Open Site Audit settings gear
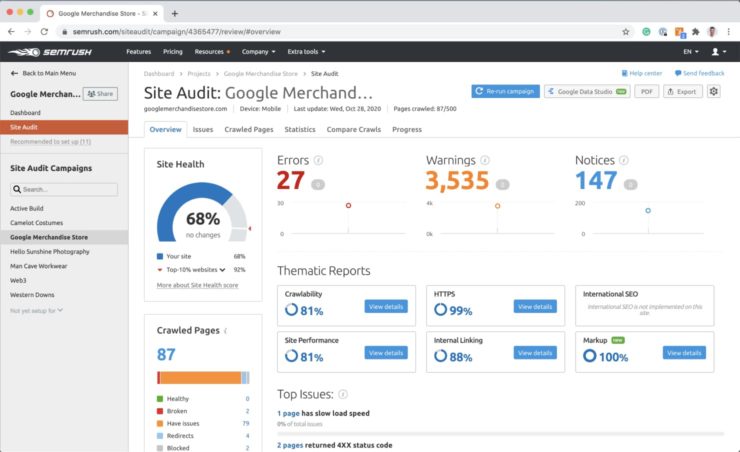The image size is (740, 452). pos(714,91)
